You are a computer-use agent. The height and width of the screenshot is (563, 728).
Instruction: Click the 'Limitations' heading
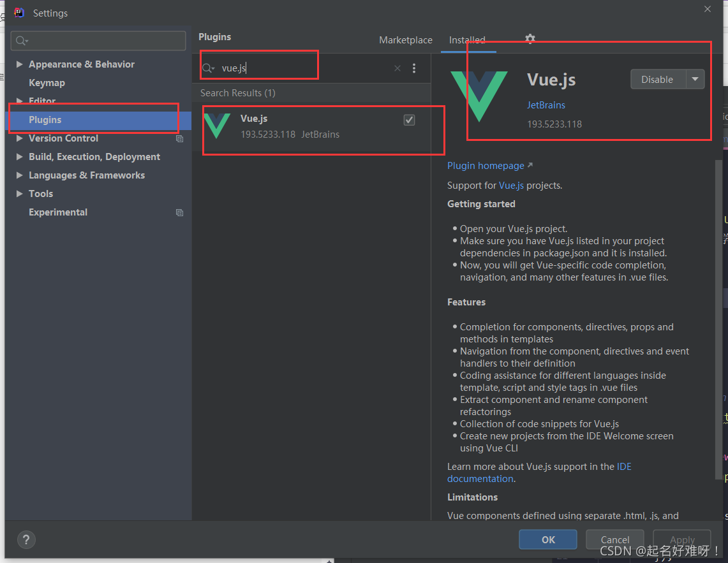point(472,497)
